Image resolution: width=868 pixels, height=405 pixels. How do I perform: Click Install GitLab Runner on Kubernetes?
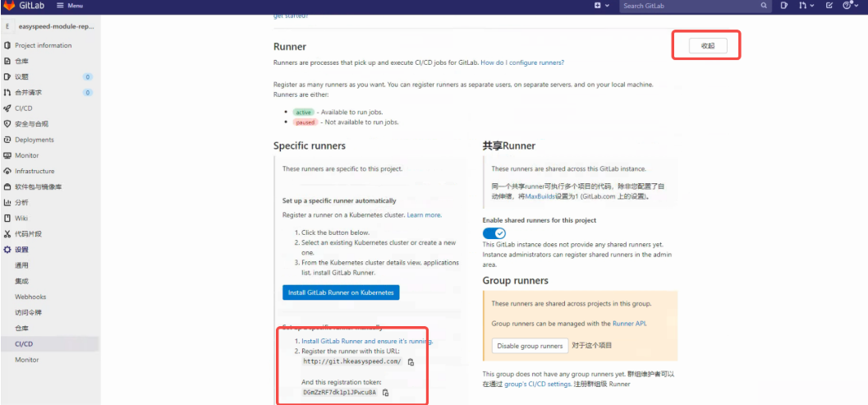click(341, 292)
